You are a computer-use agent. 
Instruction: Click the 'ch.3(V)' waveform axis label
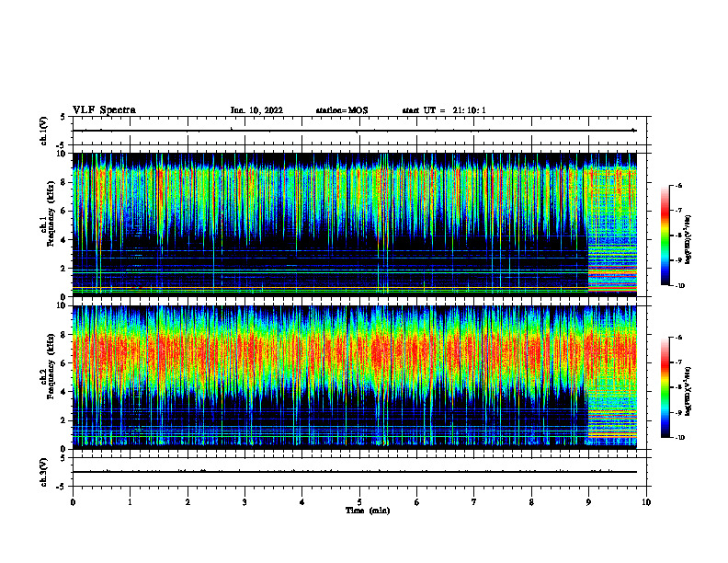[x=43, y=472]
